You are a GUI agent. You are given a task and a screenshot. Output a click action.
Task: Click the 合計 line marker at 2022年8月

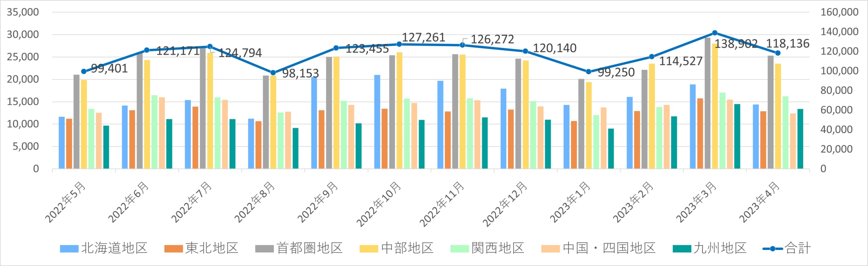pyautogui.click(x=273, y=73)
